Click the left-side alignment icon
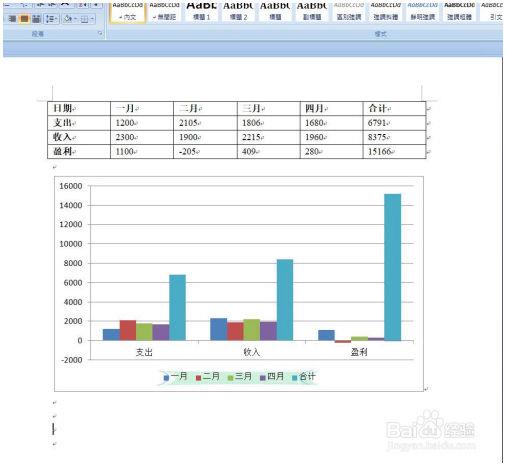 click(12, 18)
